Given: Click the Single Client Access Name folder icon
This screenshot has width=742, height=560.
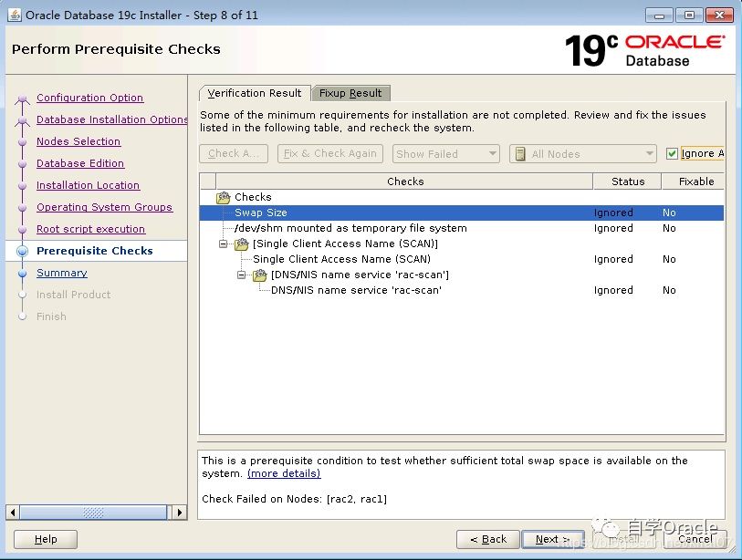Looking at the screenshot, I should 242,244.
